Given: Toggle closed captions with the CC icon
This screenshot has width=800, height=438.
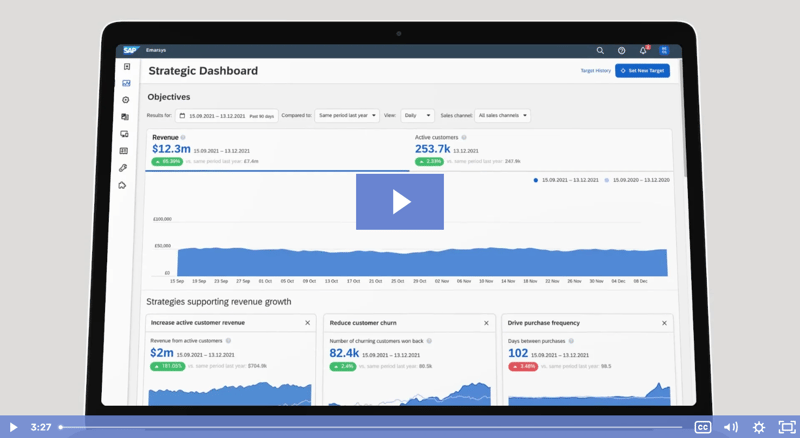Looking at the screenshot, I should (703, 427).
